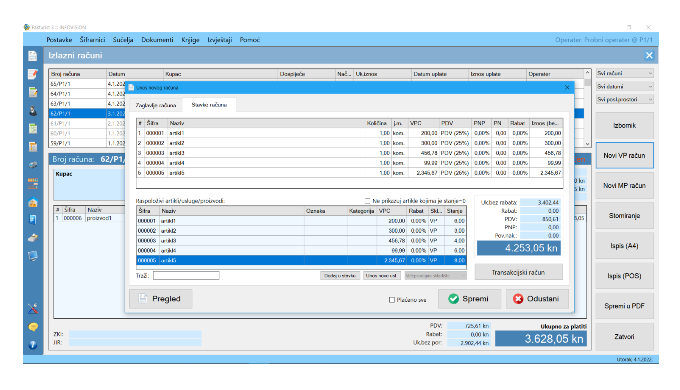The width and height of the screenshot is (680, 390).
Task: Click the blue help question mark icon
Action: coord(33,345)
